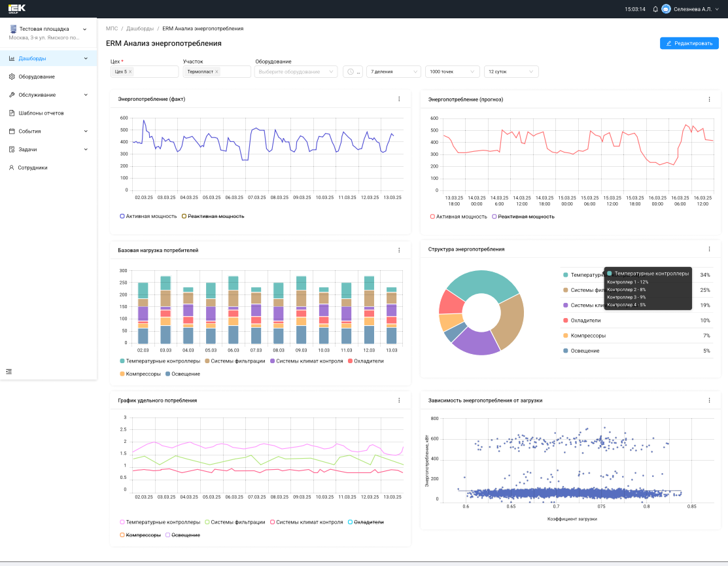
Task: Collapse the sidebar with bottom menu icon
Action: pyautogui.click(x=9, y=372)
